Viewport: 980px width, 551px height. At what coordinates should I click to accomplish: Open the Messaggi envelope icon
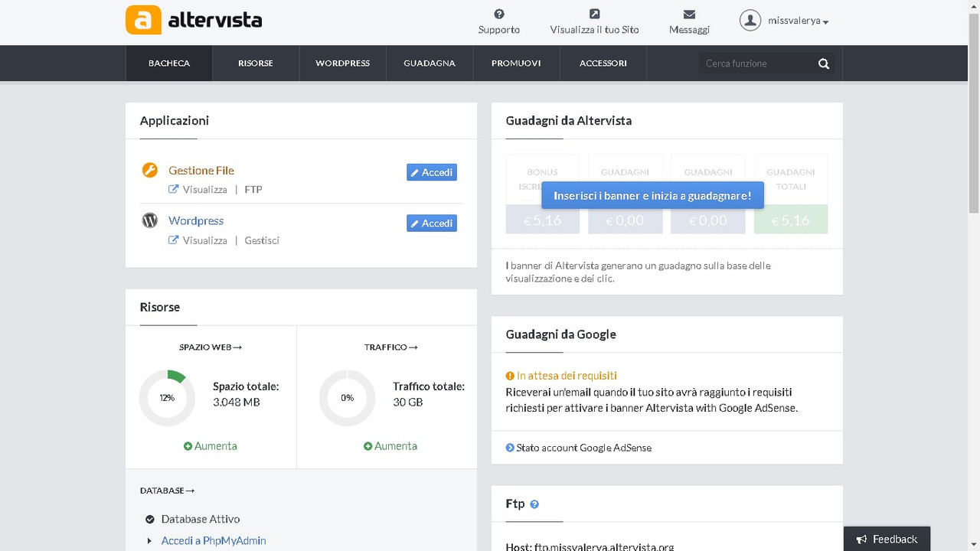tap(689, 14)
